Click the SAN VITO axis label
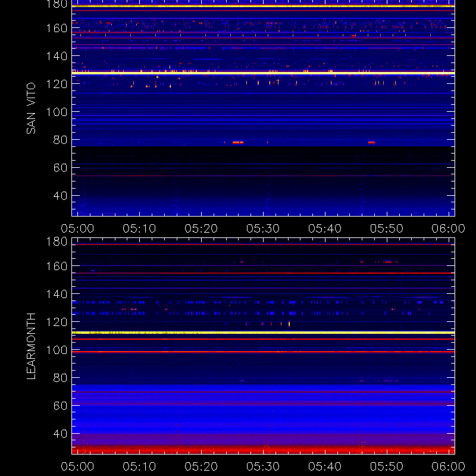Image resolution: width=476 pixels, height=476 pixels. tap(31, 108)
